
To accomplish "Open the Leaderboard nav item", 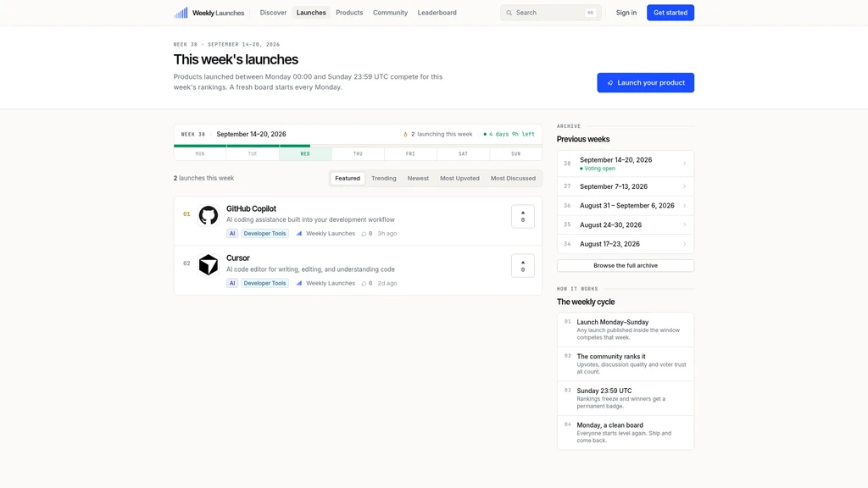I will [x=437, y=13].
